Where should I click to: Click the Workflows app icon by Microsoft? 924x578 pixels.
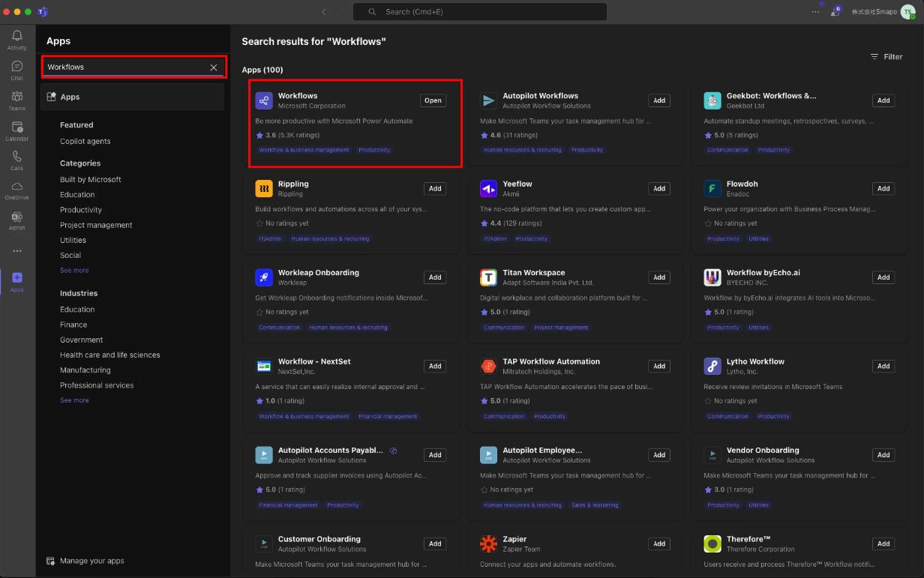[x=264, y=100]
